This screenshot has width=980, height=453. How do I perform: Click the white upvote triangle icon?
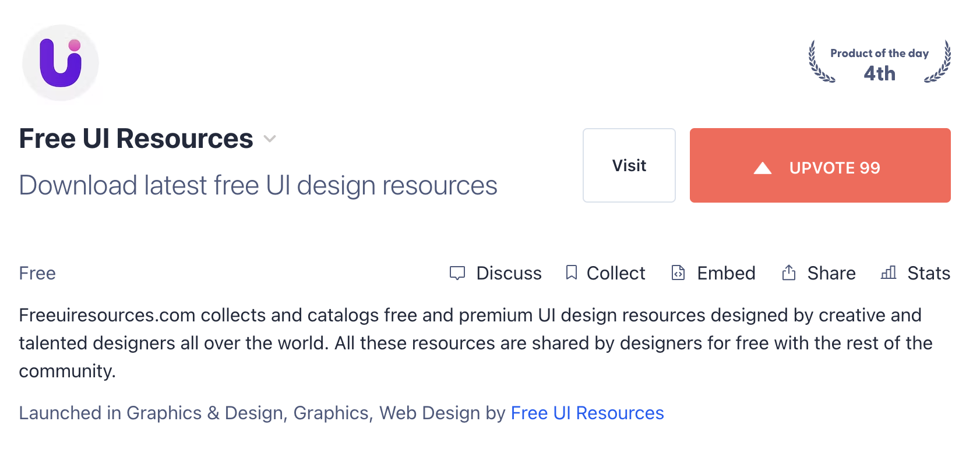coord(762,168)
